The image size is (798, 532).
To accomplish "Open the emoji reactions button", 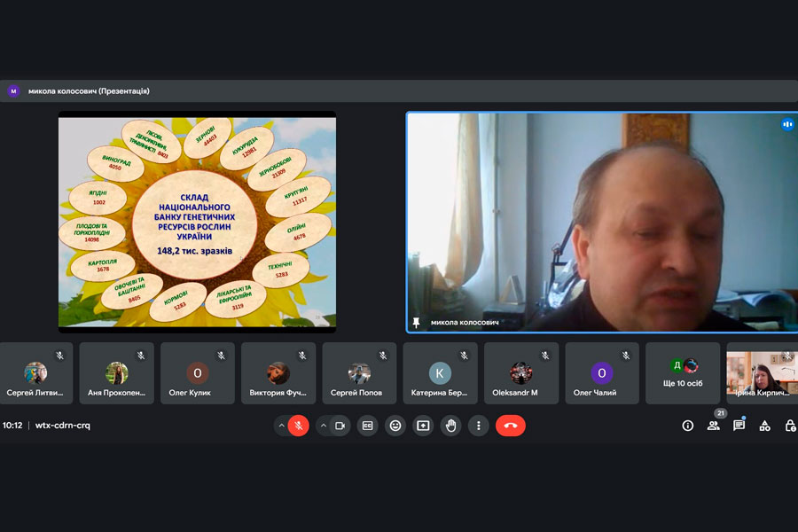I will pos(395,426).
